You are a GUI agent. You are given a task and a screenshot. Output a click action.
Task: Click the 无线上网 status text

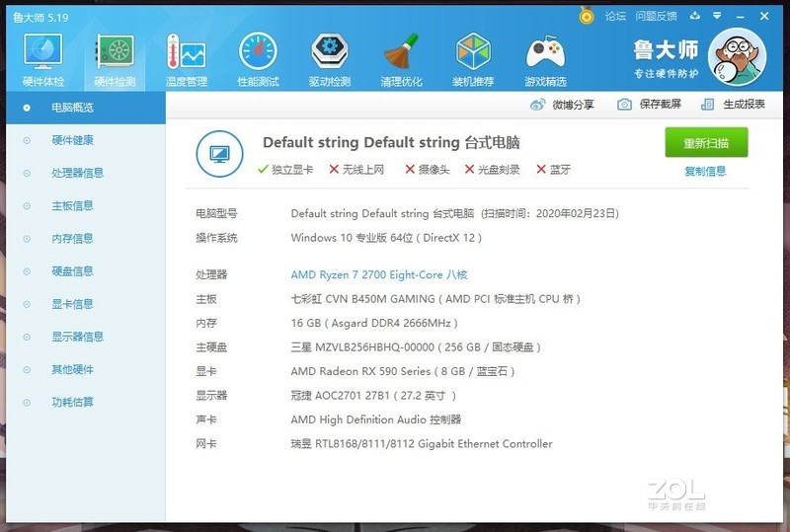pyautogui.click(x=363, y=170)
